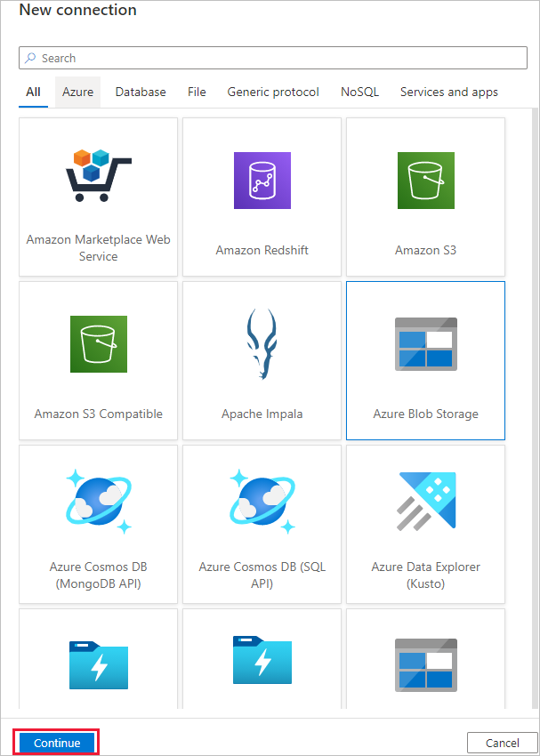Open the Azure tab

click(77, 92)
